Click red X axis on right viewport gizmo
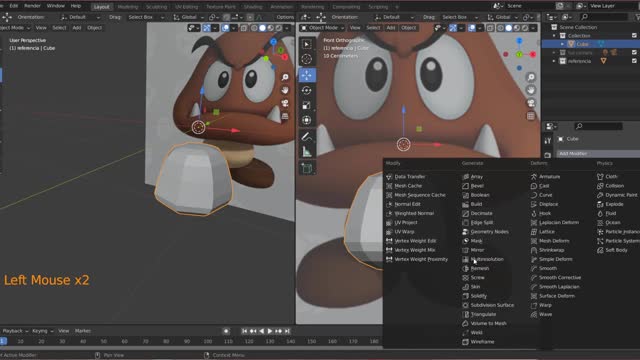640x360 pixels. point(533,54)
